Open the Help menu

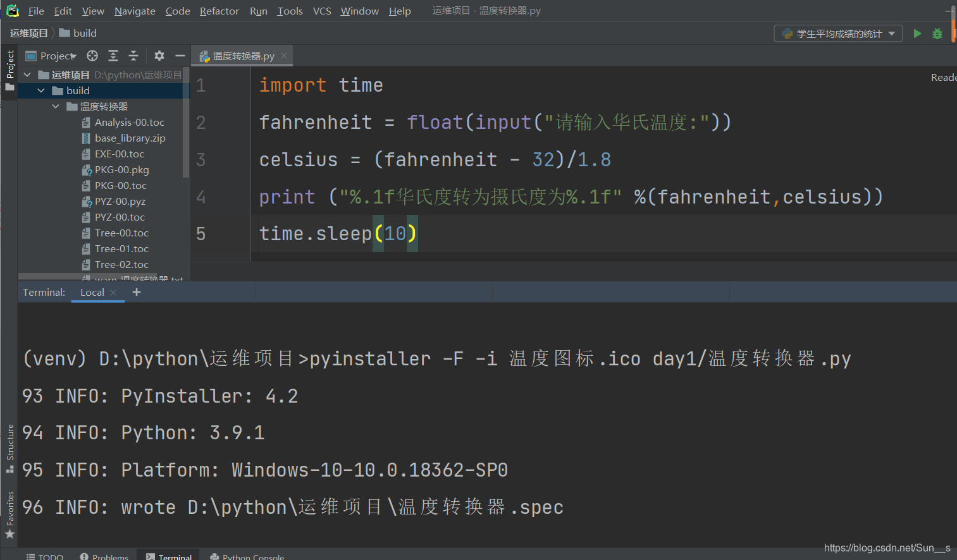pyautogui.click(x=400, y=11)
